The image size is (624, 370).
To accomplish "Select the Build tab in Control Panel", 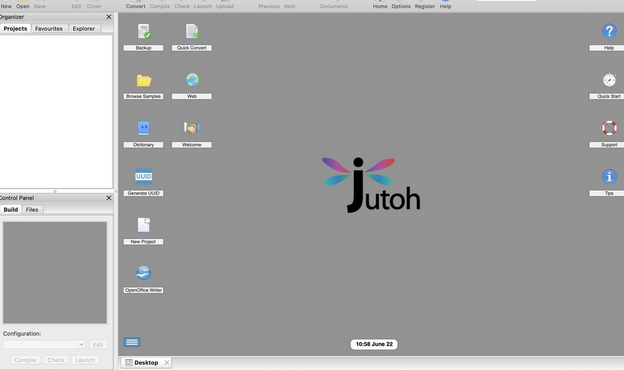I will tap(11, 210).
